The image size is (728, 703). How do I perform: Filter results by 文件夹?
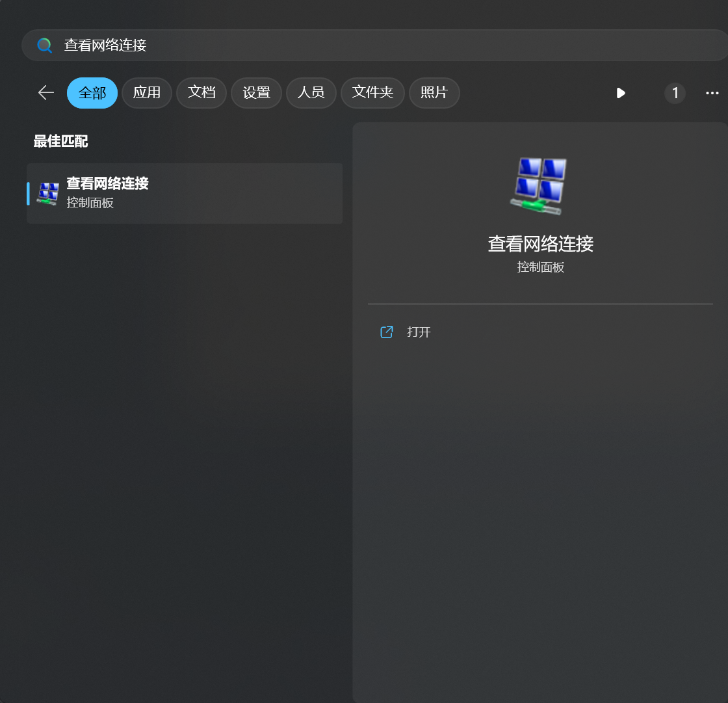pyautogui.click(x=372, y=93)
